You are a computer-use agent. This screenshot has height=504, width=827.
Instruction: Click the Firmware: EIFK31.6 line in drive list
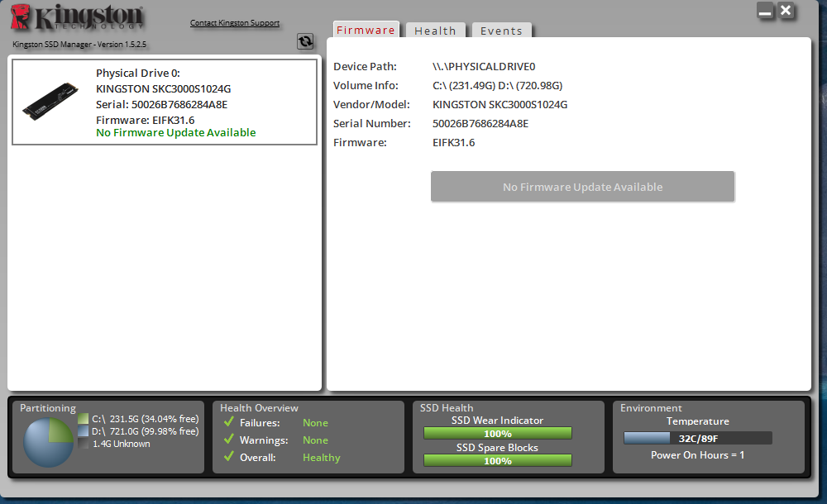click(145, 120)
